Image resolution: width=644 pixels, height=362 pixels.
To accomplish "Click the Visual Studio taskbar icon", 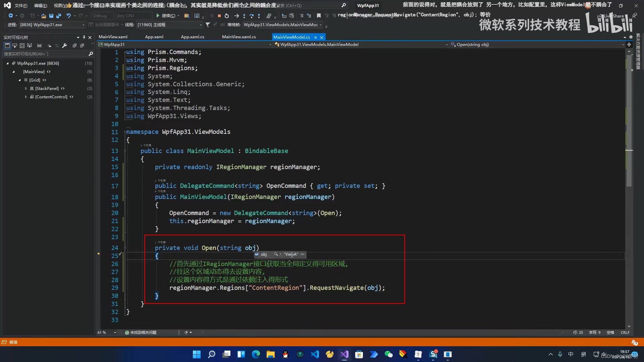I will (x=344, y=354).
